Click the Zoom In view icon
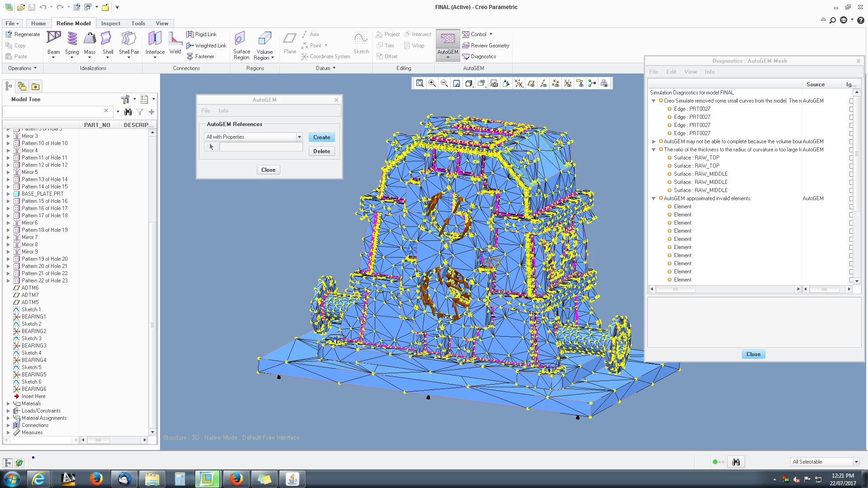 pyautogui.click(x=432, y=84)
